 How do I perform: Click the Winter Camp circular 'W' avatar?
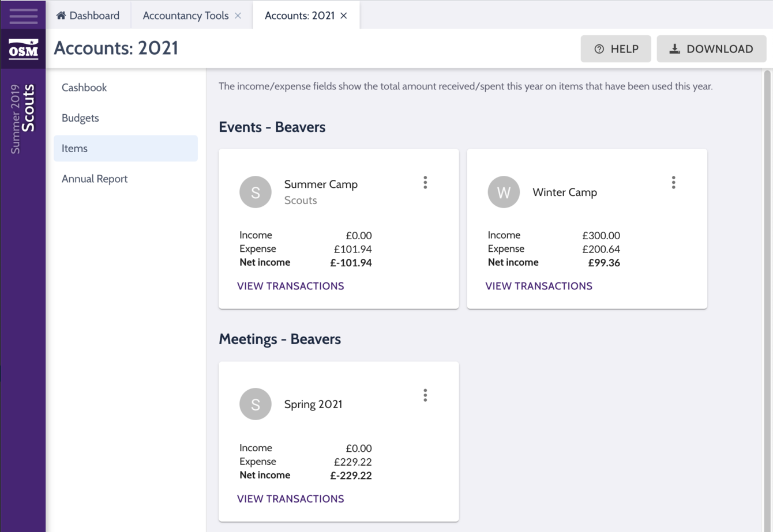click(504, 193)
